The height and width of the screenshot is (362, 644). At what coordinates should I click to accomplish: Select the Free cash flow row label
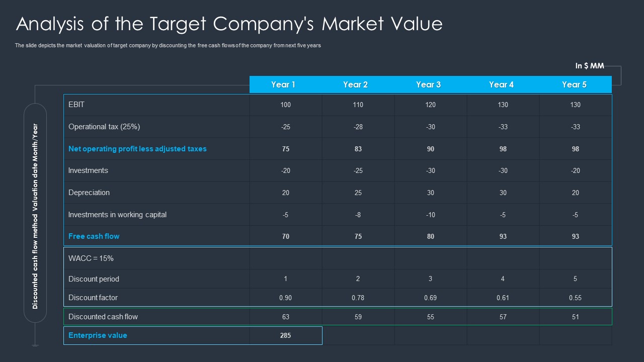(94, 236)
